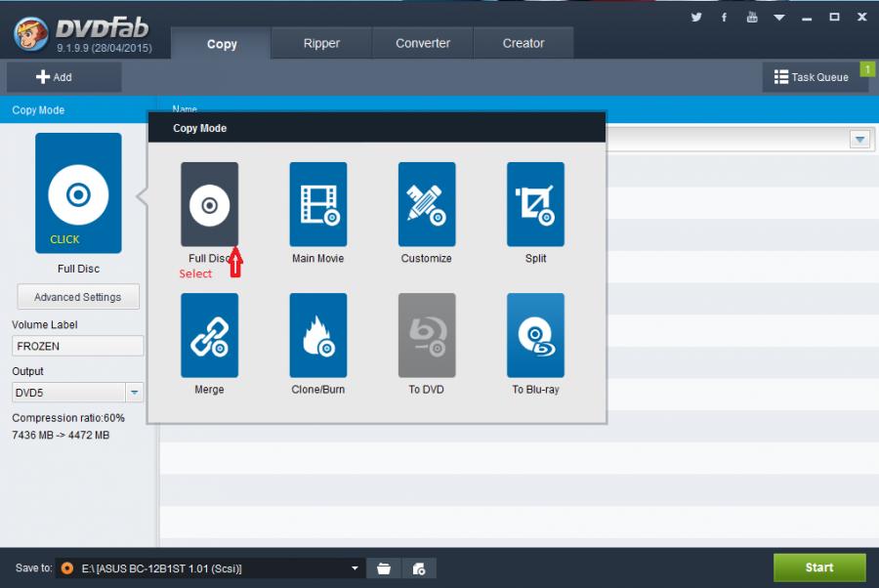
Task: Select the To Blu-ray copy mode
Action: (535, 335)
